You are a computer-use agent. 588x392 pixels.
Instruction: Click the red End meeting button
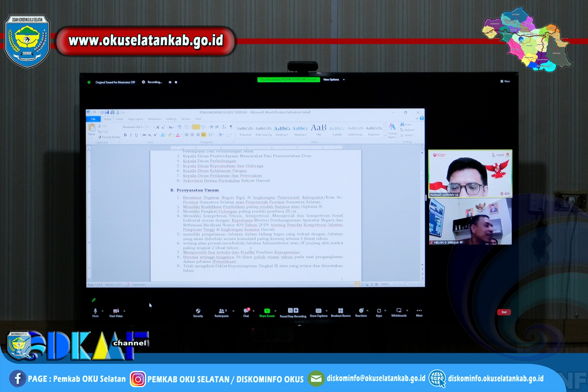(504, 312)
